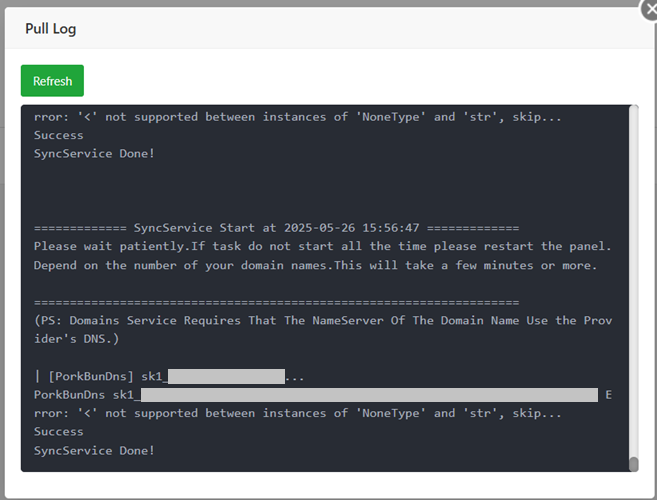Click the first 'SyncService Done!' log line

tap(94, 154)
